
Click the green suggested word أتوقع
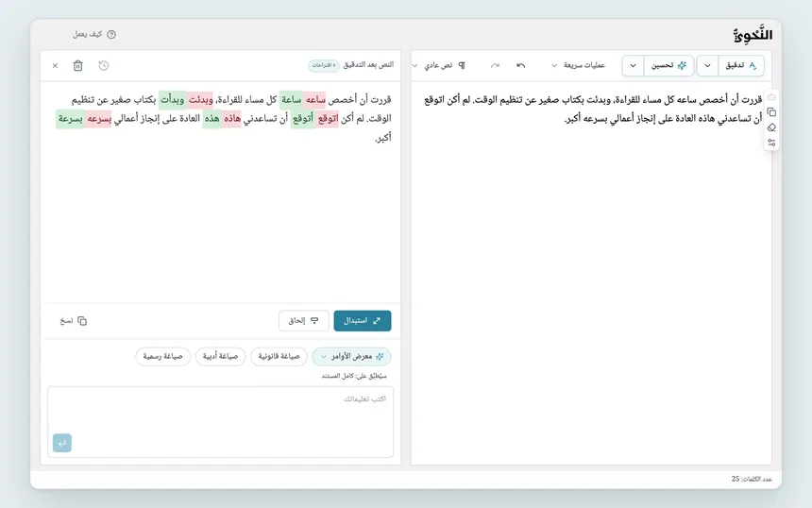pyautogui.click(x=303, y=119)
